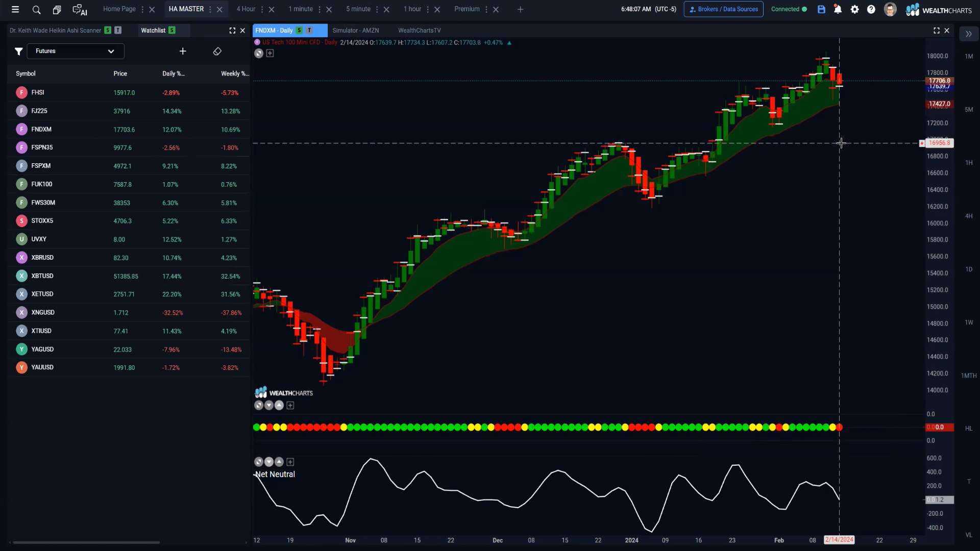
Task: Click the save layout floppy icon
Action: click(821, 9)
